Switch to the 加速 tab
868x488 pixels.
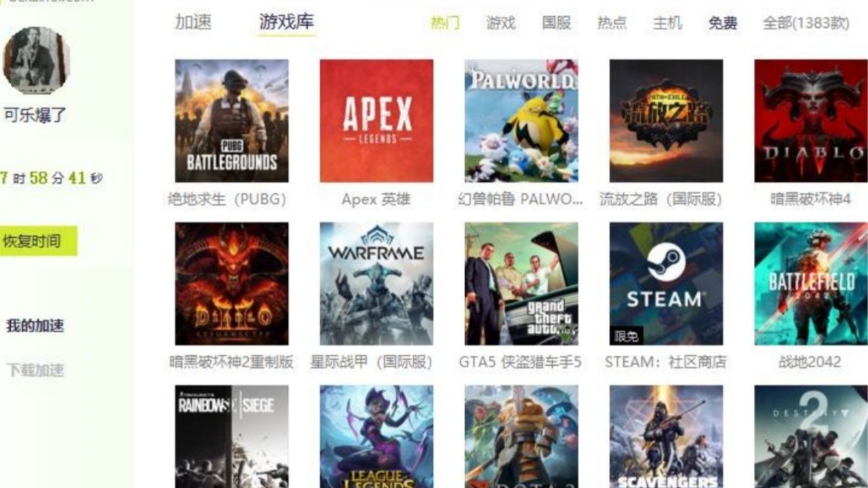[x=193, y=22]
